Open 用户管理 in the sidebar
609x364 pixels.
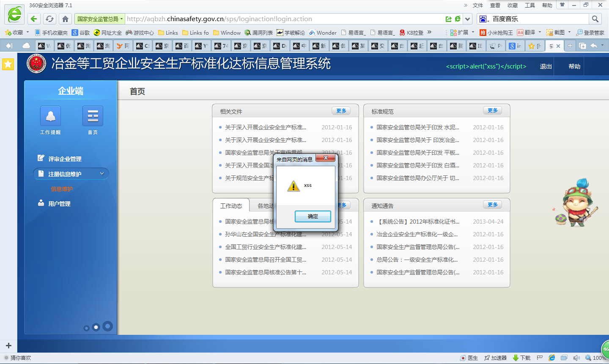[x=59, y=204]
